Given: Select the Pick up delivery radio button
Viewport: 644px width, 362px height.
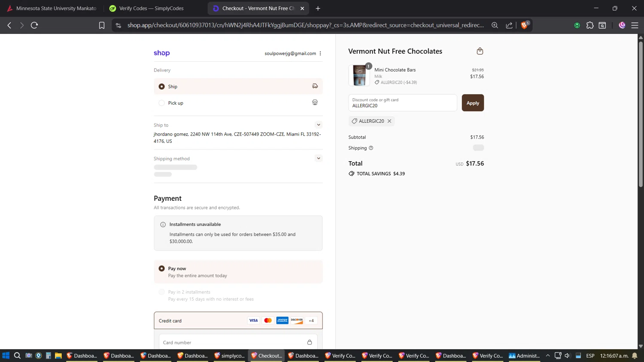Looking at the screenshot, I should coord(161,103).
